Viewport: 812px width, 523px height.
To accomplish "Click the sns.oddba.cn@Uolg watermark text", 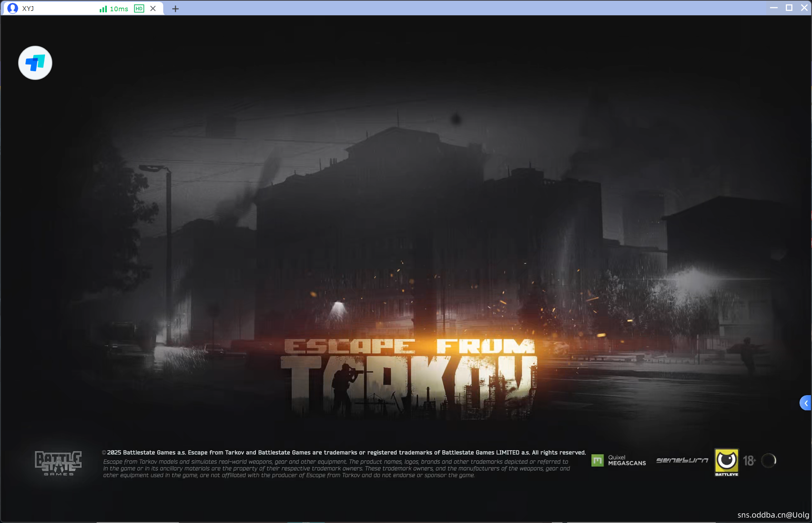I will (x=773, y=515).
